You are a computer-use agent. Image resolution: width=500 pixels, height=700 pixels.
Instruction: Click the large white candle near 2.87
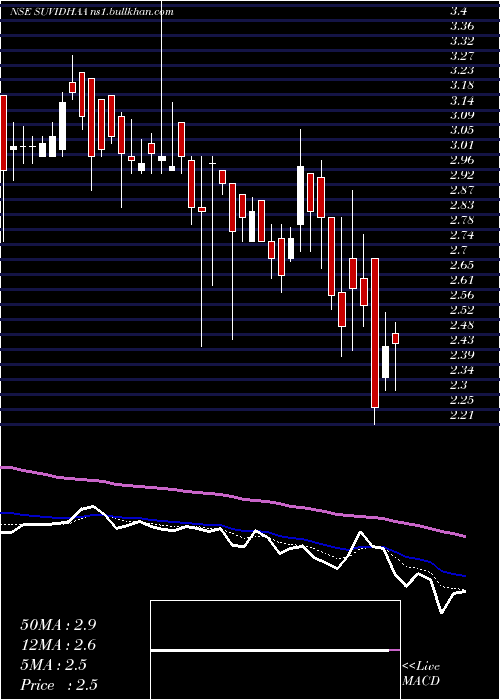pos(300,196)
